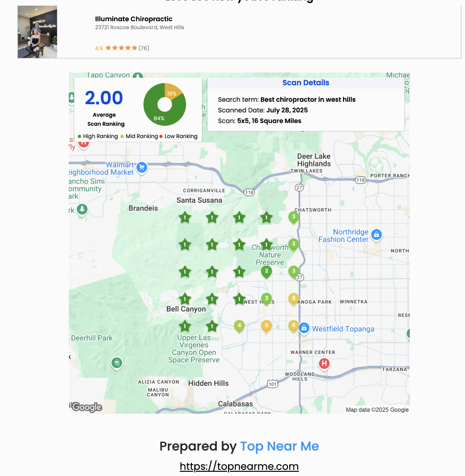Click the Bell Canyon place label
465x476 pixels.
[186, 309]
